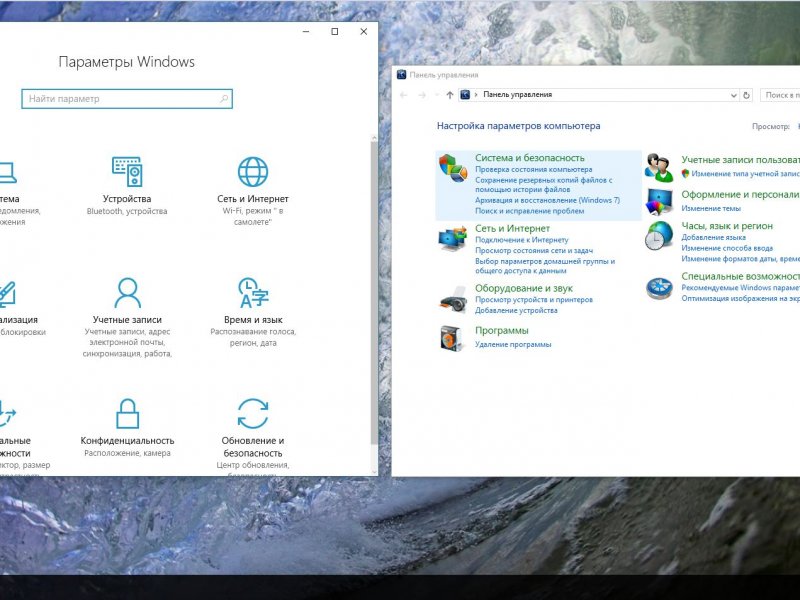Click the magnifier icon in the Settings search box
Image resolution: width=800 pixels, height=600 pixels.
click(224, 98)
